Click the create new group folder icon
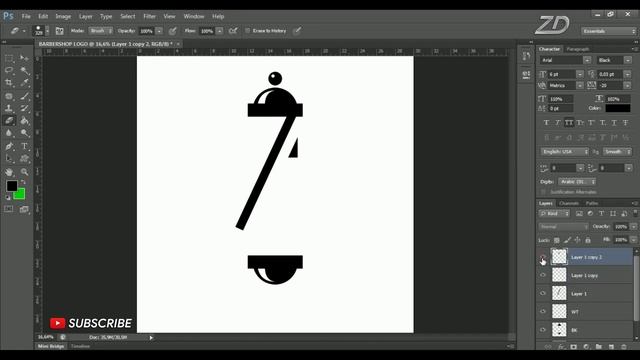The height and width of the screenshot is (360, 640). pyautogui.click(x=599, y=347)
